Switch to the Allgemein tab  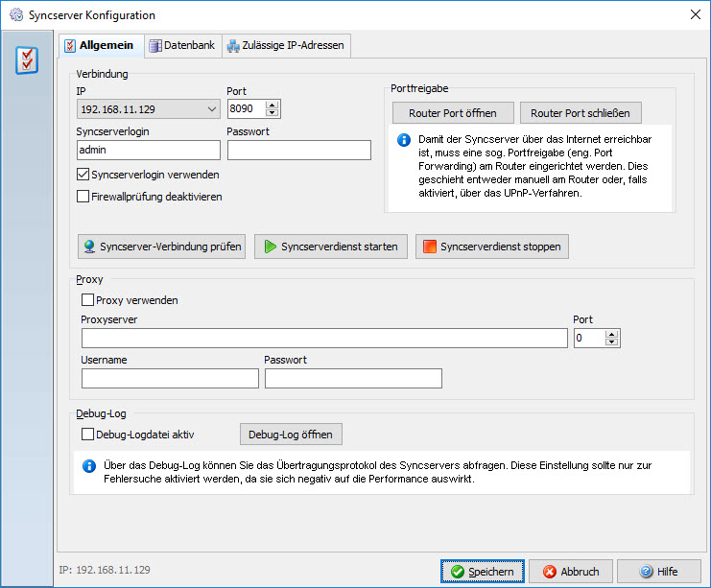pos(101,45)
